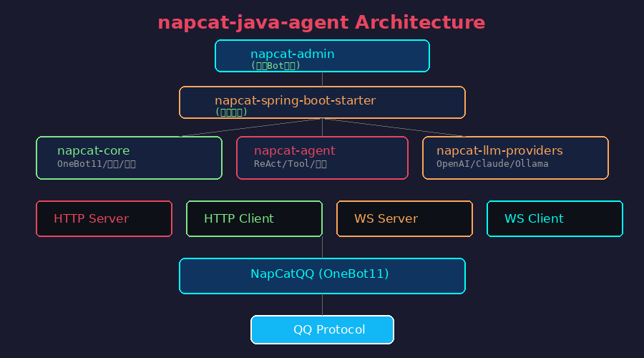The width and height of the screenshot is (644, 358).
Task: Click the napcat-admin box
Action: pyautogui.click(x=322, y=56)
